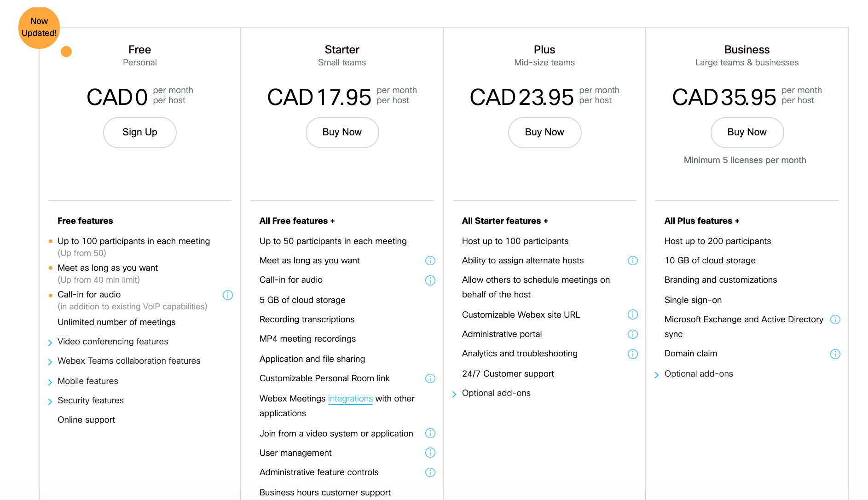
Task: Expand Optional add-ons under Plus plan
Action: (496, 393)
